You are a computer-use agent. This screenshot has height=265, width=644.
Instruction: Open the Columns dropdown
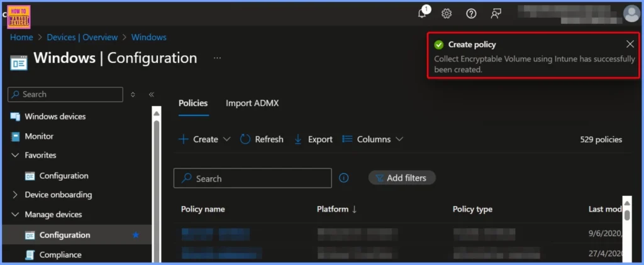(x=372, y=139)
